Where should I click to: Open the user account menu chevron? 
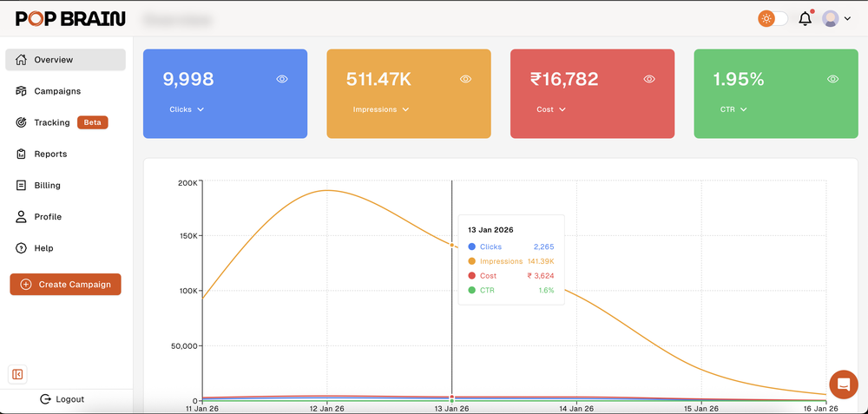[x=847, y=19]
